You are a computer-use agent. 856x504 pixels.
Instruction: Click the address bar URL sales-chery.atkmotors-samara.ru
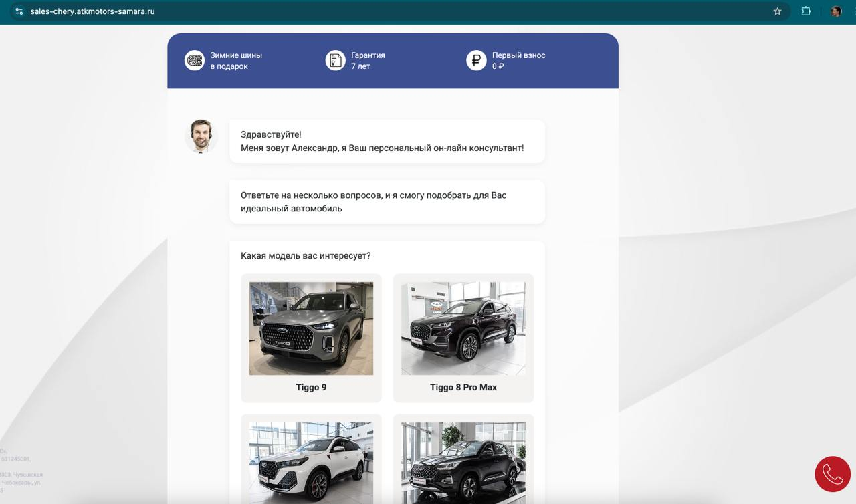(92, 11)
